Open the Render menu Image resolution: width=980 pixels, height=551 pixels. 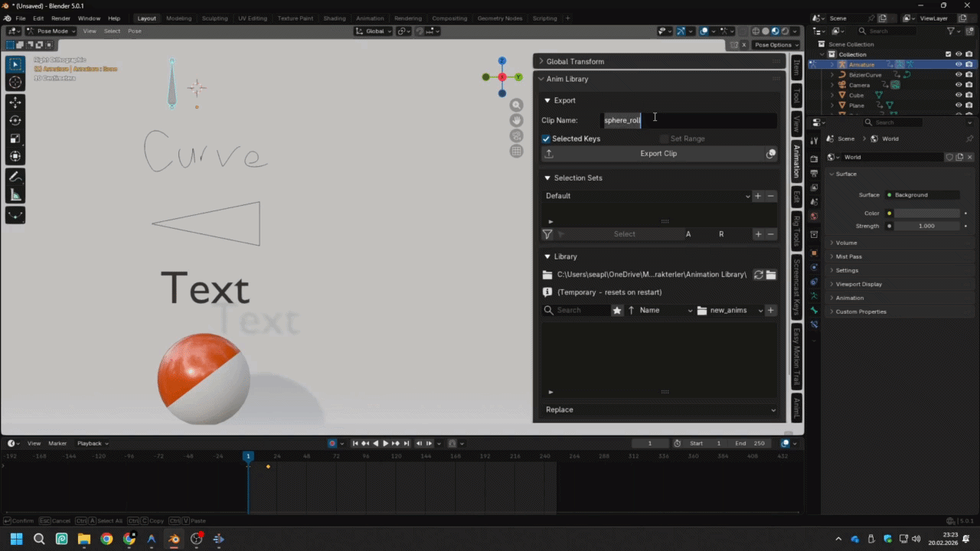[x=61, y=18]
